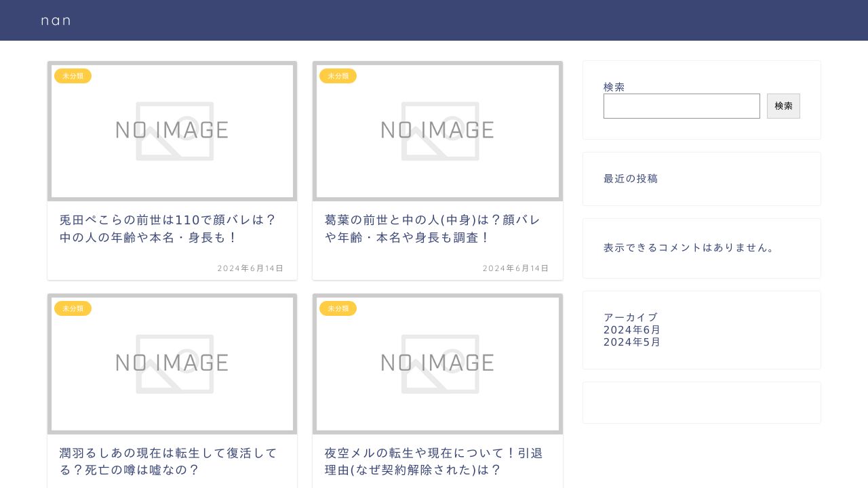Click the 未分類 tag on the 葛葉 post

(338, 76)
